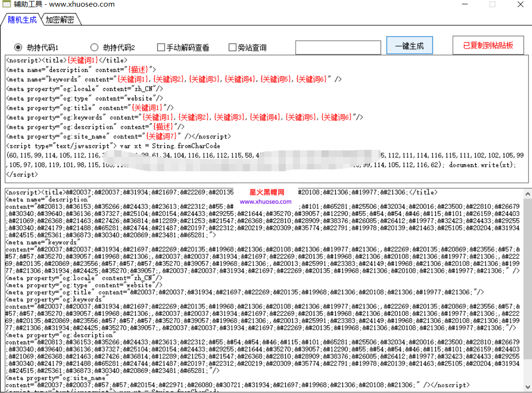Screen dimensions: 532x393
Task: Click the template meta name="keywords" line
Action: tap(174, 79)
